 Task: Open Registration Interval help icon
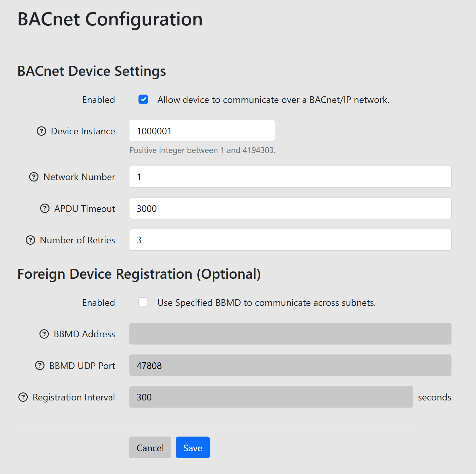(23, 397)
